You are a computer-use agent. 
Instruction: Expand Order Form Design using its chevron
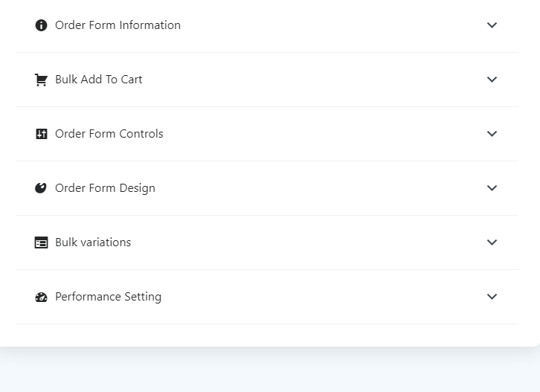(x=492, y=188)
